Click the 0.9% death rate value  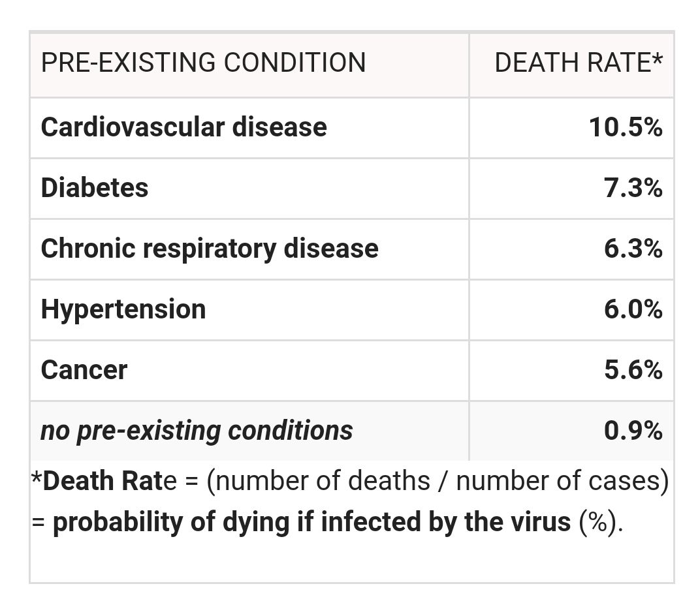pos(633,431)
